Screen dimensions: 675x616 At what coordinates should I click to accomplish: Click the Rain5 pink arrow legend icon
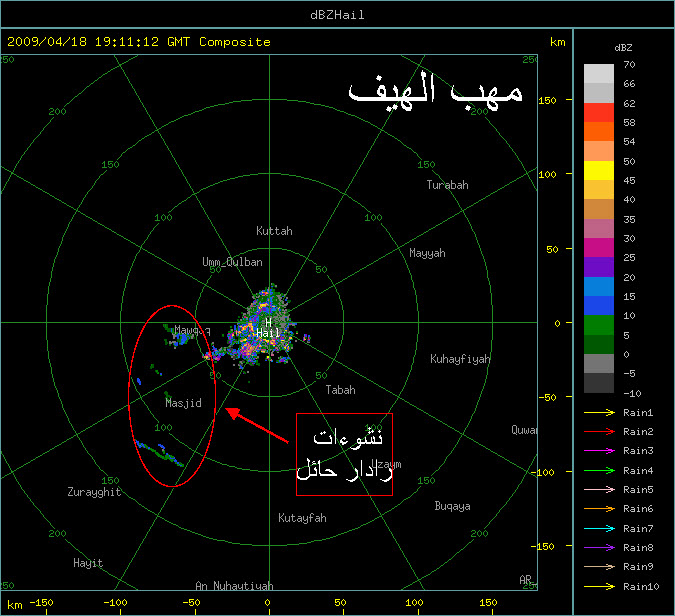tap(599, 489)
